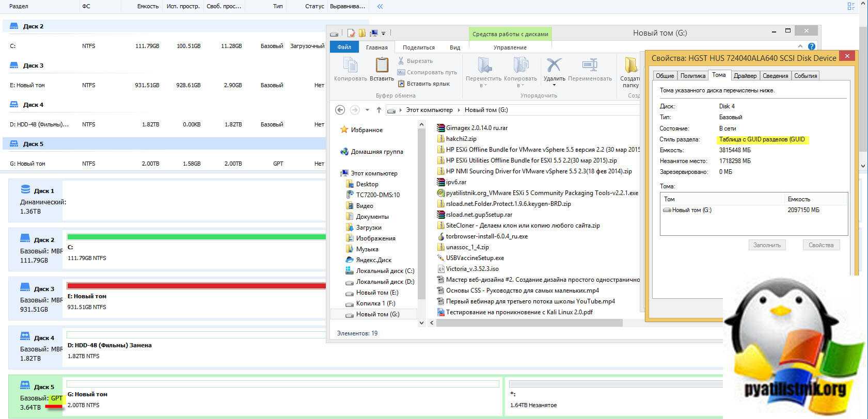This screenshot has width=868, height=419.
Task: Select the Victoria_v.3.52.3.iso file
Action: click(472, 269)
